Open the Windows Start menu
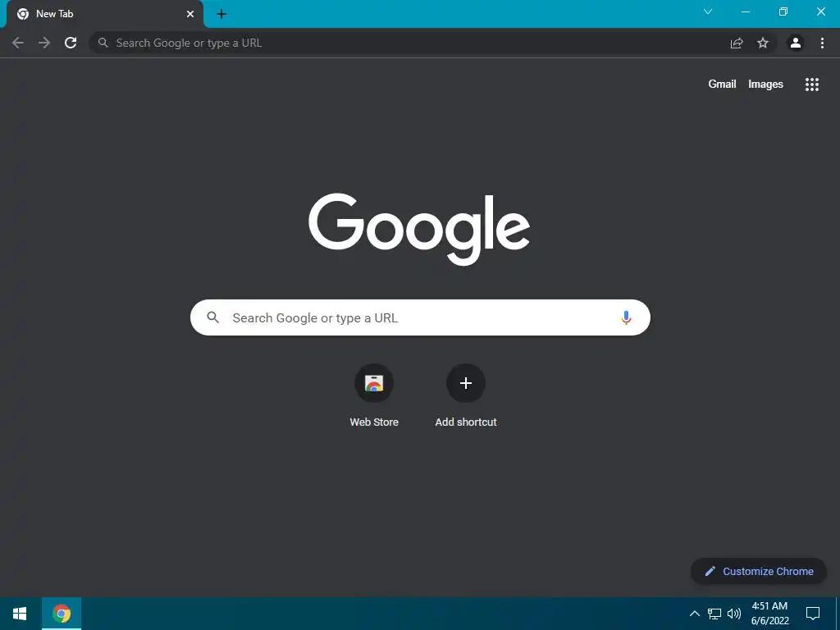The width and height of the screenshot is (840, 630). (20, 614)
